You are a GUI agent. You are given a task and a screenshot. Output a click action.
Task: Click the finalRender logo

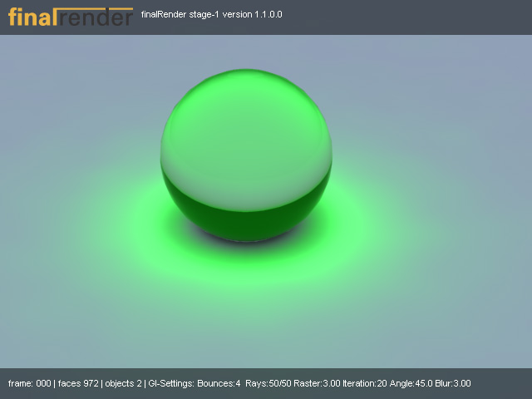tap(71, 17)
